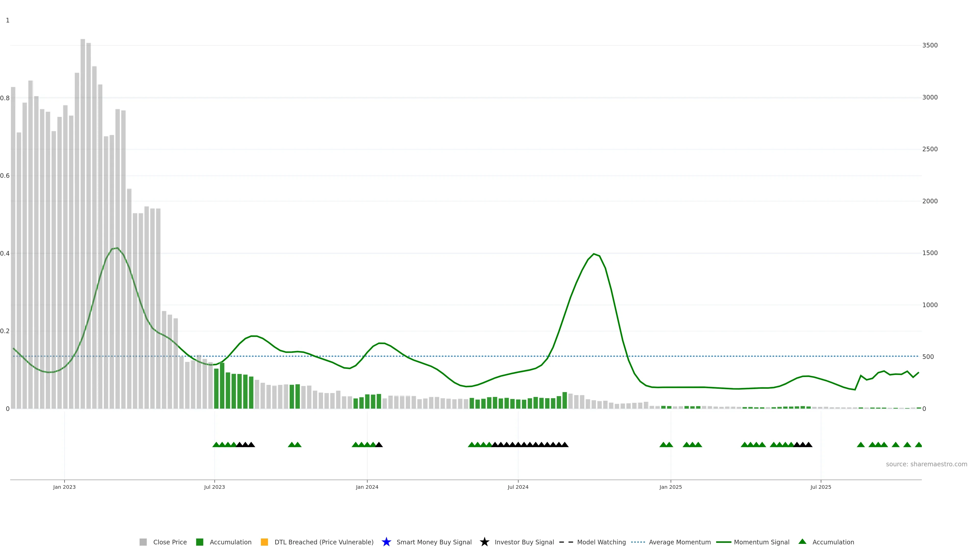Click the gray Close Price legend square

(x=143, y=542)
